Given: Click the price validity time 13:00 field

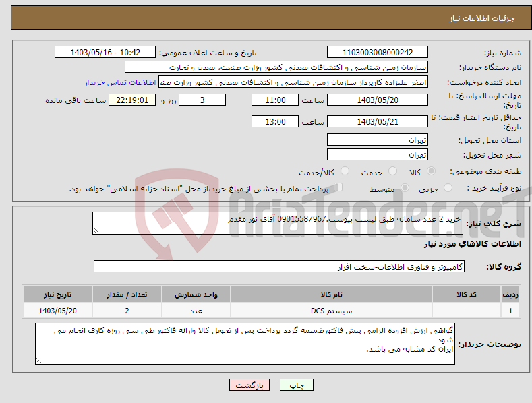Looking at the screenshot, I should point(275,121).
